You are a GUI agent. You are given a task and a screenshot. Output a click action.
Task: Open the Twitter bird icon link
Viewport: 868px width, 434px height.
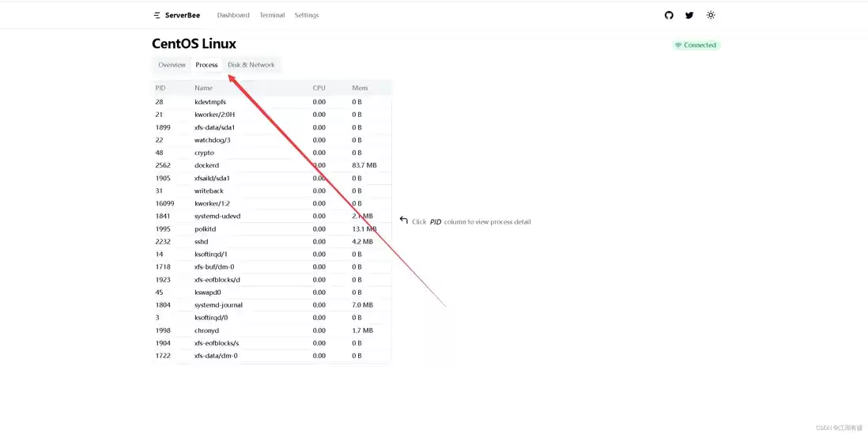click(689, 16)
